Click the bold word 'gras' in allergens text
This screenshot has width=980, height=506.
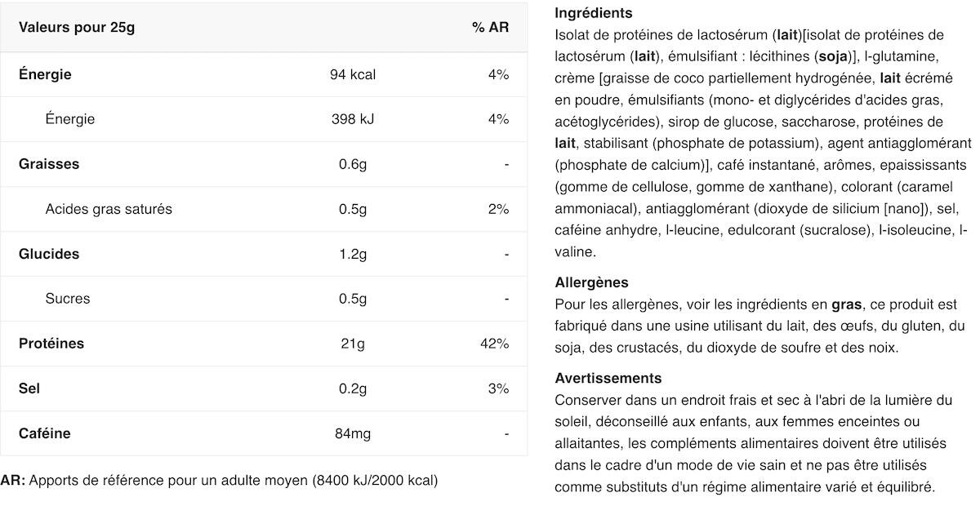point(847,304)
